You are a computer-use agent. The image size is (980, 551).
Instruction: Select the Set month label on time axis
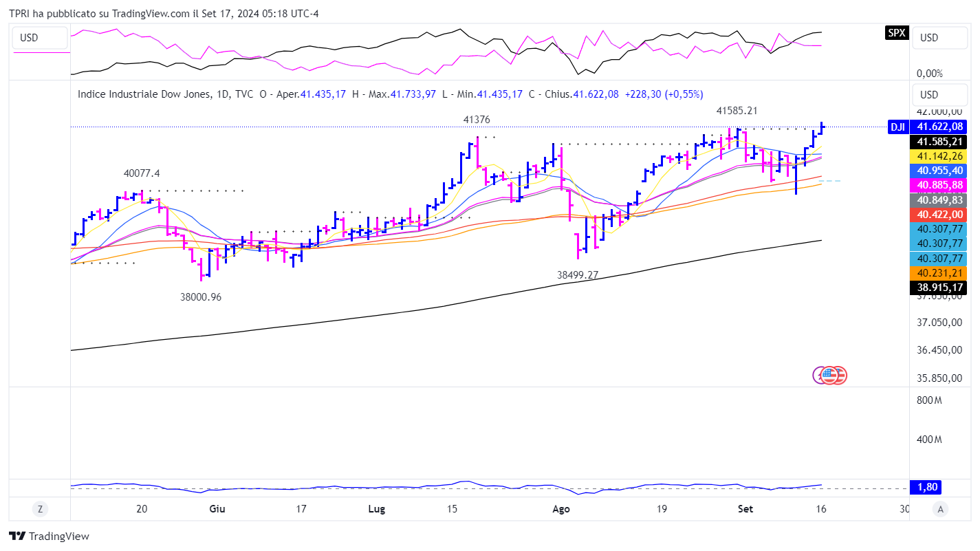coord(745,509)
